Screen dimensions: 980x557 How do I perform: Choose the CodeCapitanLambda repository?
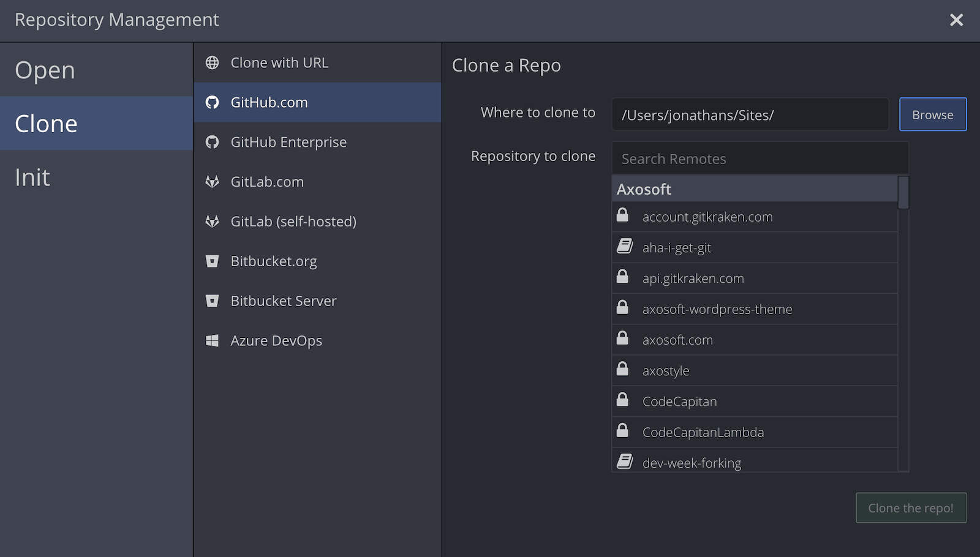click(703, 433)
